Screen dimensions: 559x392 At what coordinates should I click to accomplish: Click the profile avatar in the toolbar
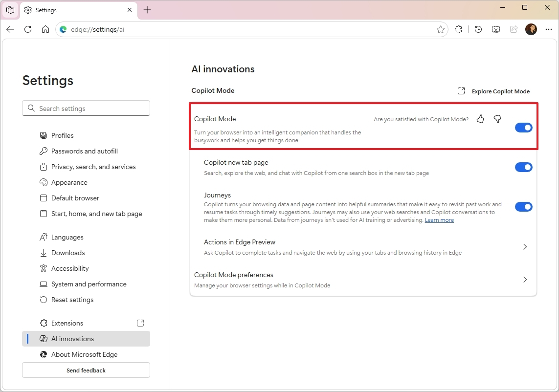click(531, 29)
